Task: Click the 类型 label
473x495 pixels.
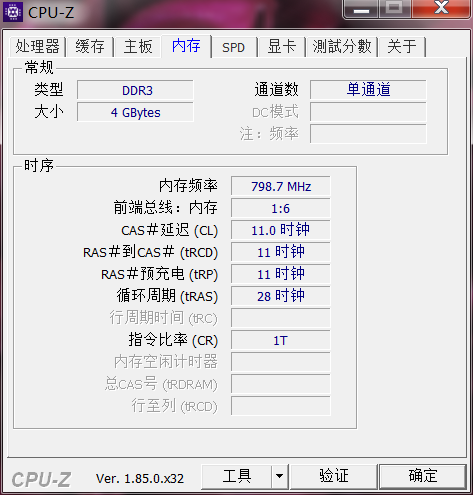Action: point(49,90)
